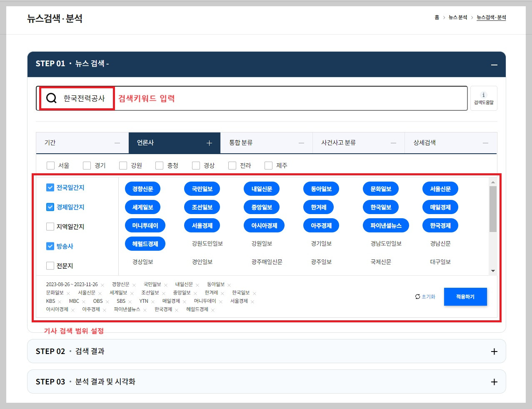Open 뉴스분석 breadcrumb link
The width and height of the screenshot is (532, 409).
458,17
